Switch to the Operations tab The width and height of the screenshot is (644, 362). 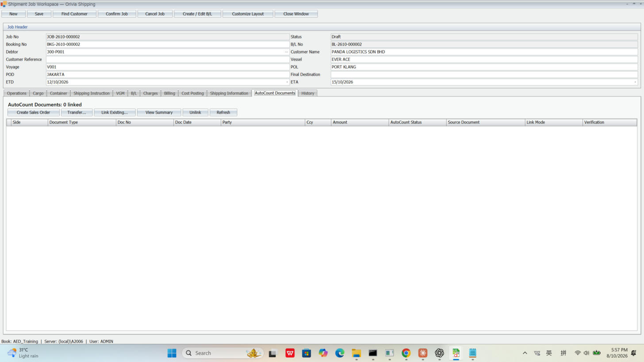coord(17,93)
